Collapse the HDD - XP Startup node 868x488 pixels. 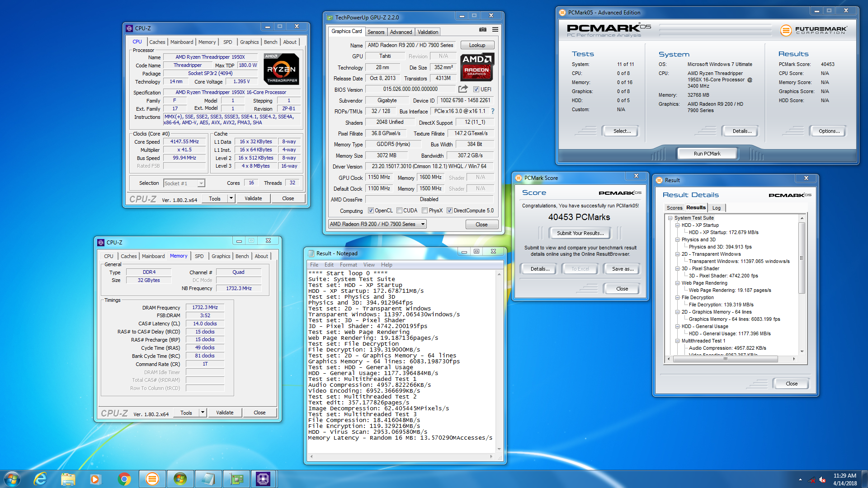[x=678, y=225]
